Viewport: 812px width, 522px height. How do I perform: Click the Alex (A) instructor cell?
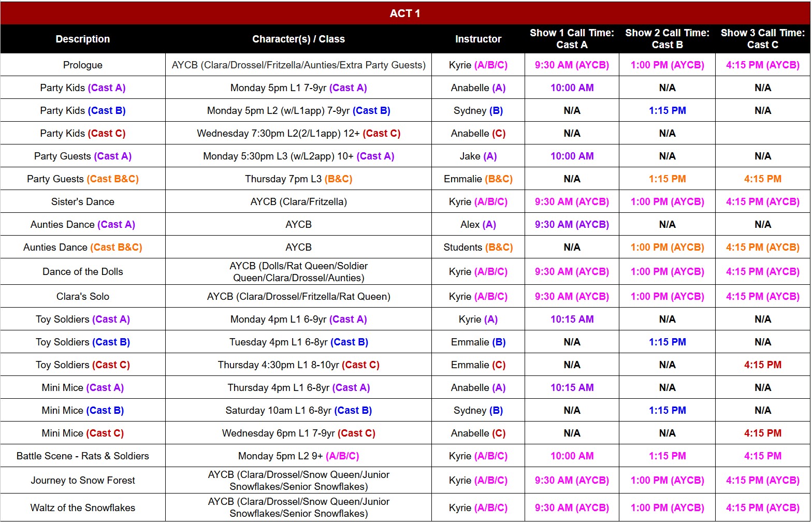pos(478,224)
